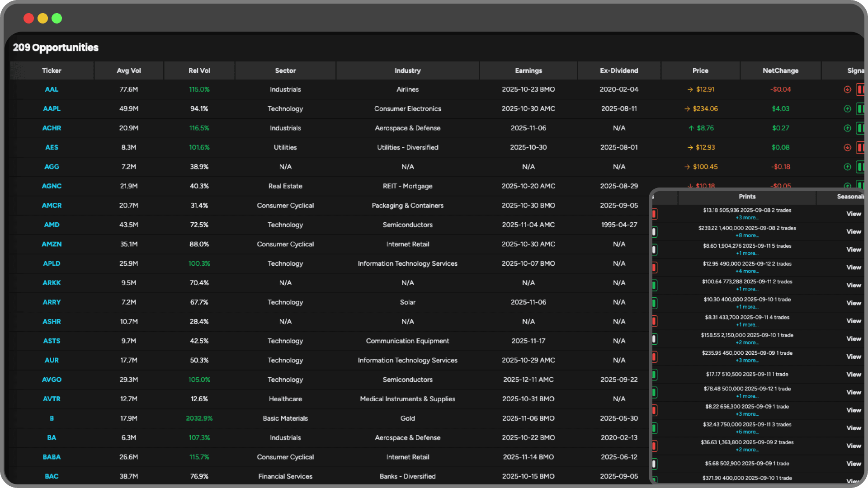Click the red candle indicator in AES row
This screenshot has height=488, width=868.
point(860,148)
